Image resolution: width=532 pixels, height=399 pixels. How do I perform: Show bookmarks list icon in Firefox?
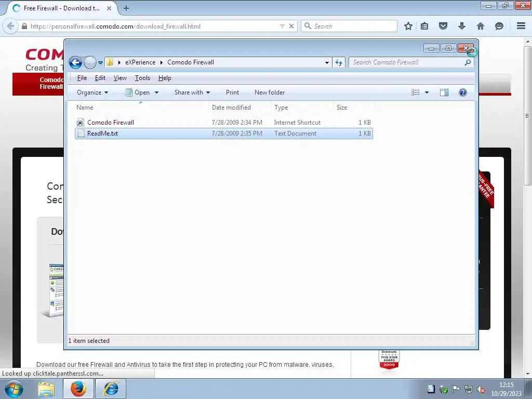click(424, 26)
